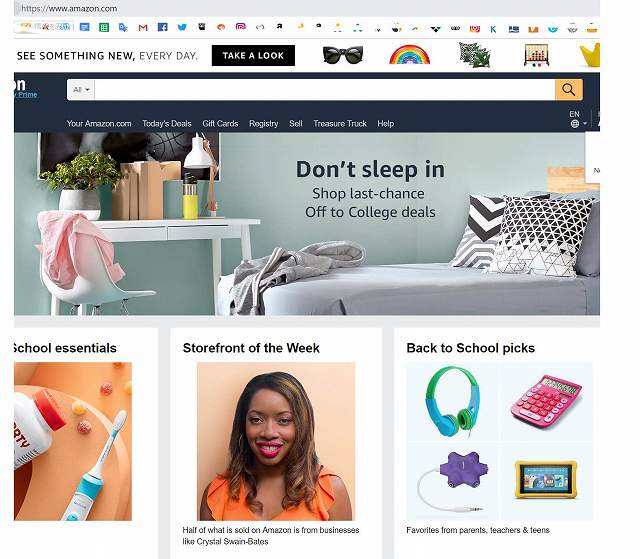Click the TAKE A LOOK button
This screenshot has width=640, height=559.
[x=253, y=55]
